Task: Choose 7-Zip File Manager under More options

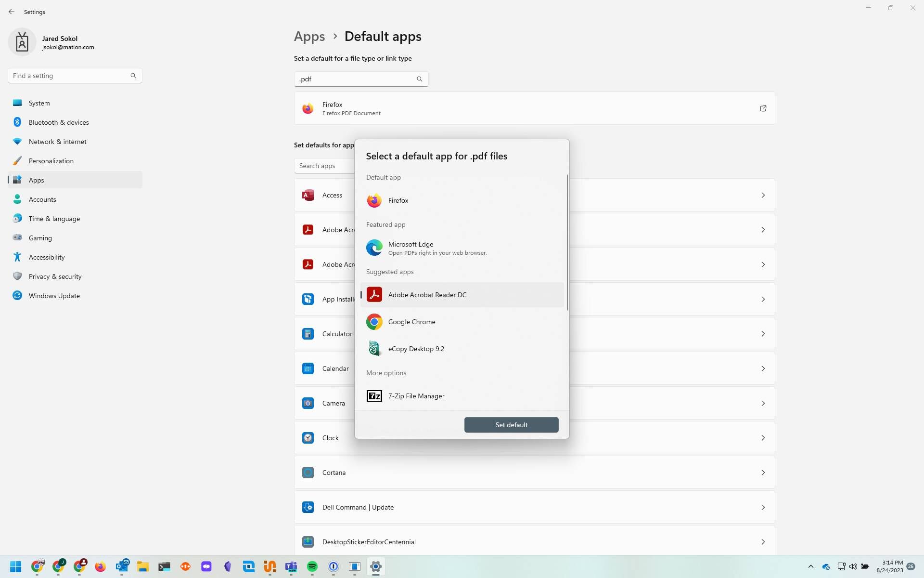Action: click(x=416, y=396)
